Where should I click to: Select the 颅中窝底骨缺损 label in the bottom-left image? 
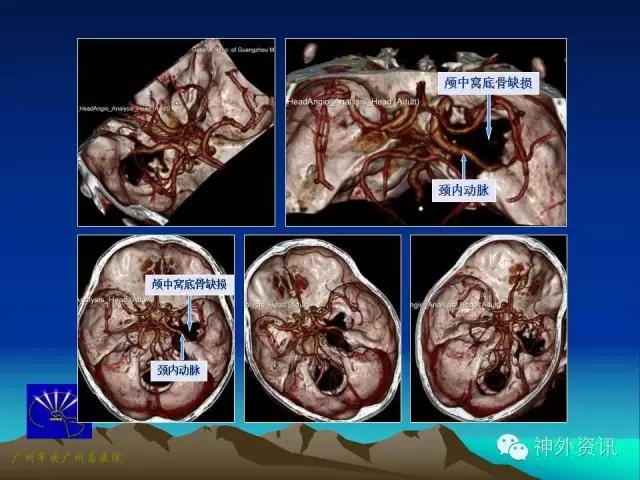pos(189,284)
